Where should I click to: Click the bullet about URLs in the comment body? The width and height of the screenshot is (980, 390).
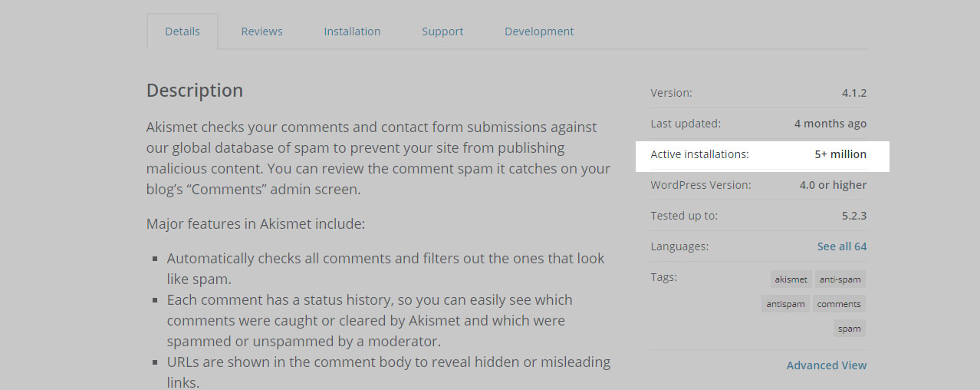(389, 372)
